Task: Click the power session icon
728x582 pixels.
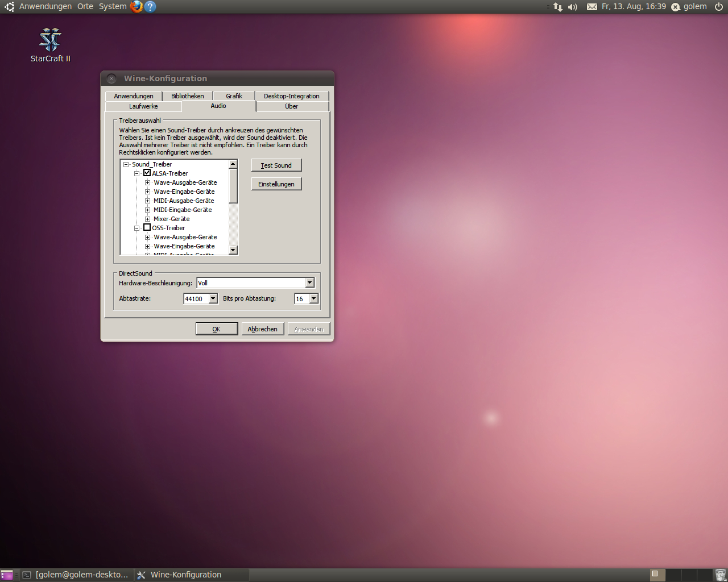Action: click(x=719, y=7)
